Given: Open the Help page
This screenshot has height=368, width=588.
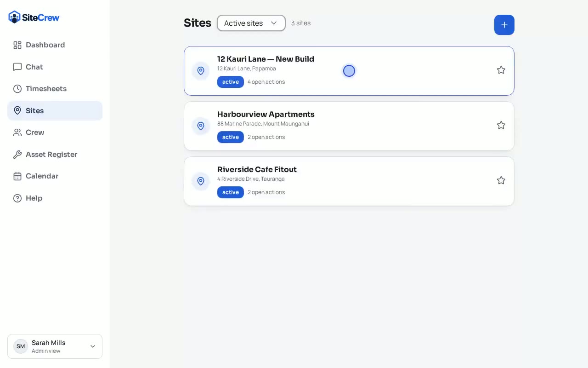Looking at the screenshot, I should coord(55,198).
